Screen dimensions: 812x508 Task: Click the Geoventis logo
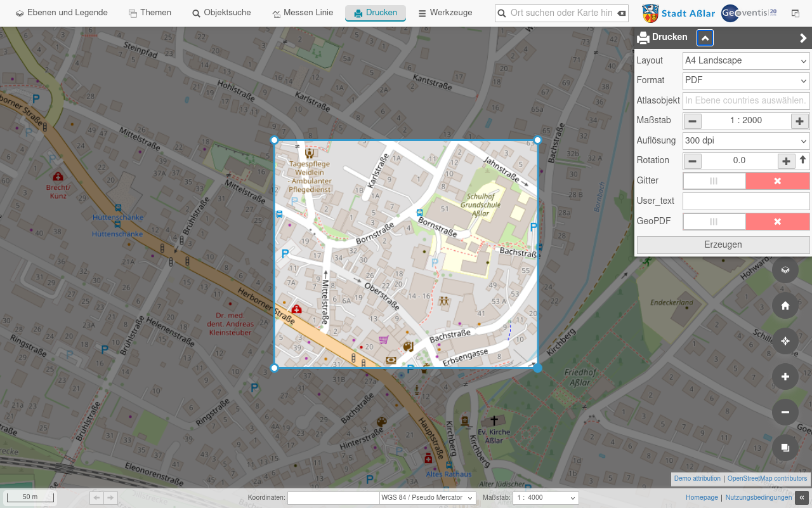[749, 13]
